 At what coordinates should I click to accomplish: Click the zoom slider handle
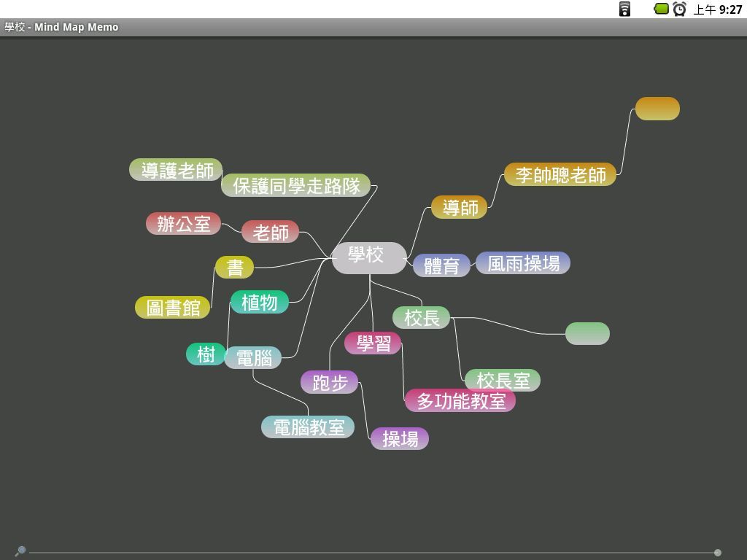(718, 553)
